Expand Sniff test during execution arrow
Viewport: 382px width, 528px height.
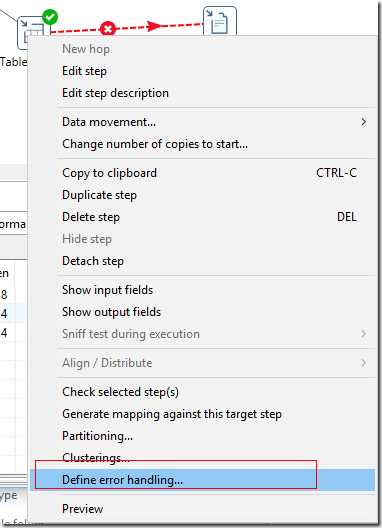point(363,334)
